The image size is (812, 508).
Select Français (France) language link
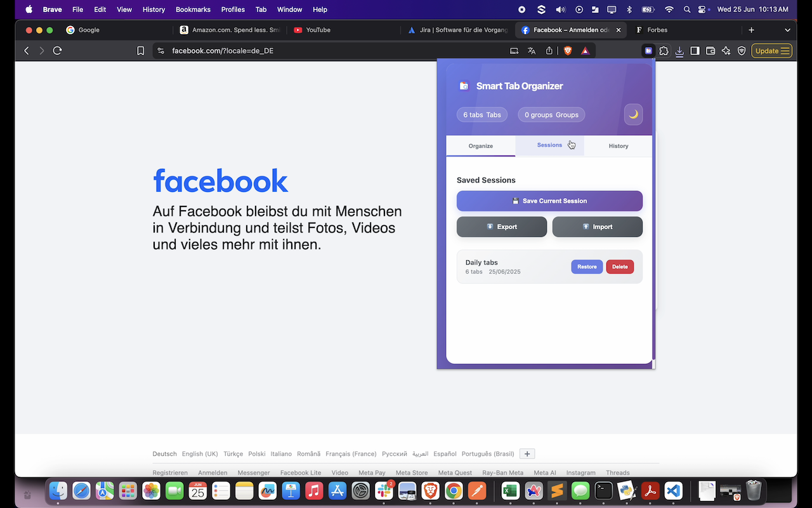tap(351, 454)
